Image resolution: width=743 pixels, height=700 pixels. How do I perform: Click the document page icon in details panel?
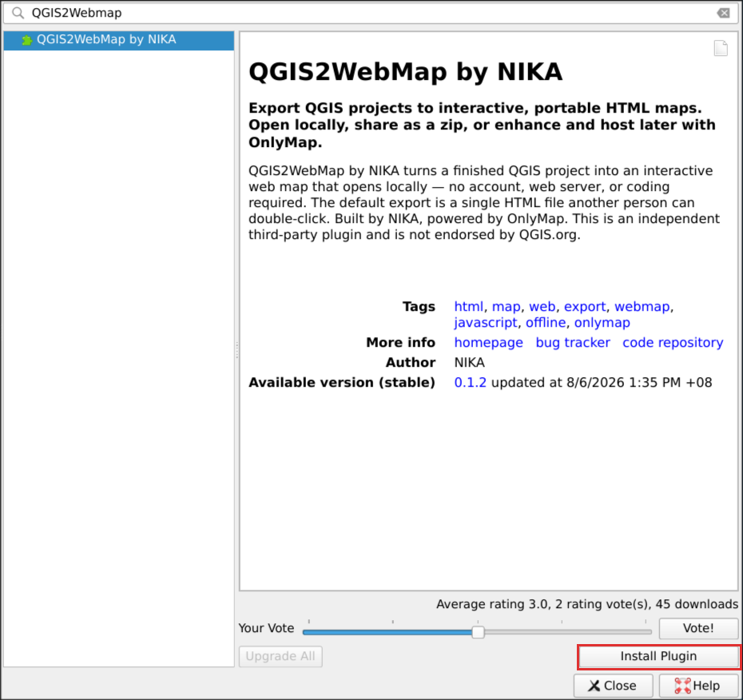pos(721,48)
